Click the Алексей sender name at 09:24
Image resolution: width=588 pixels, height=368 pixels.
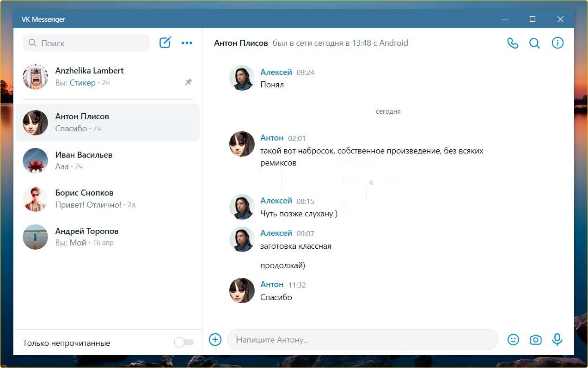(276, 72)
